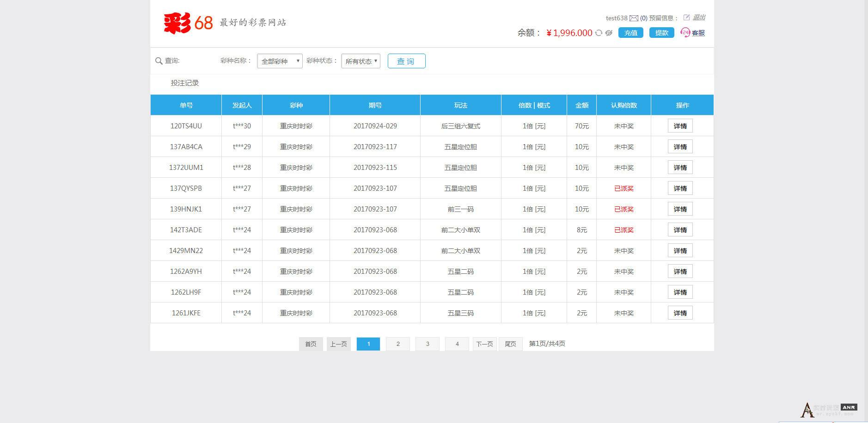Open 详情 for order 1262A9YH

(x=680, y=272)
